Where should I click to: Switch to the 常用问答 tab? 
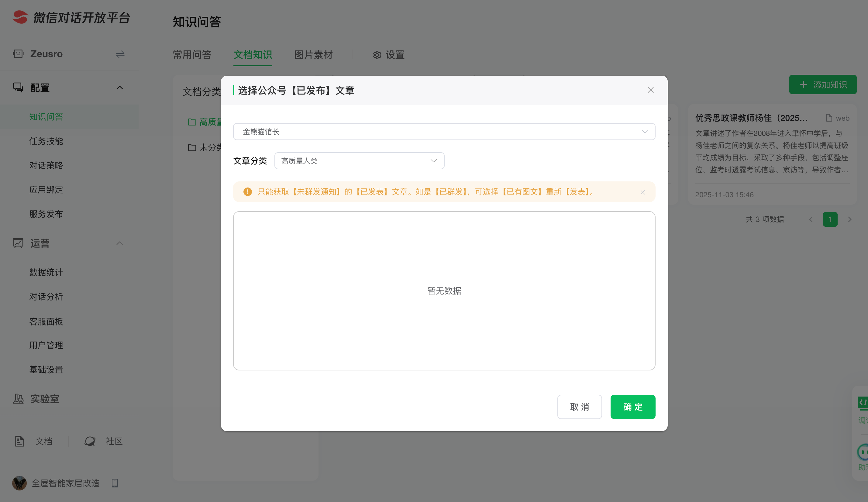tap(192, 55)
